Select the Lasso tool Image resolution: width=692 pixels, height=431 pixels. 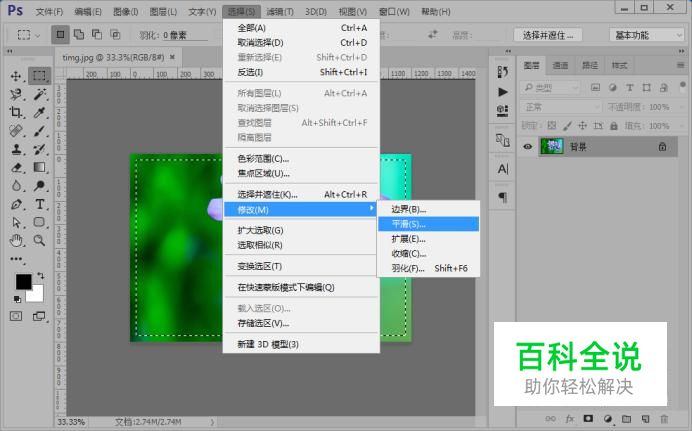click(16, 94)
